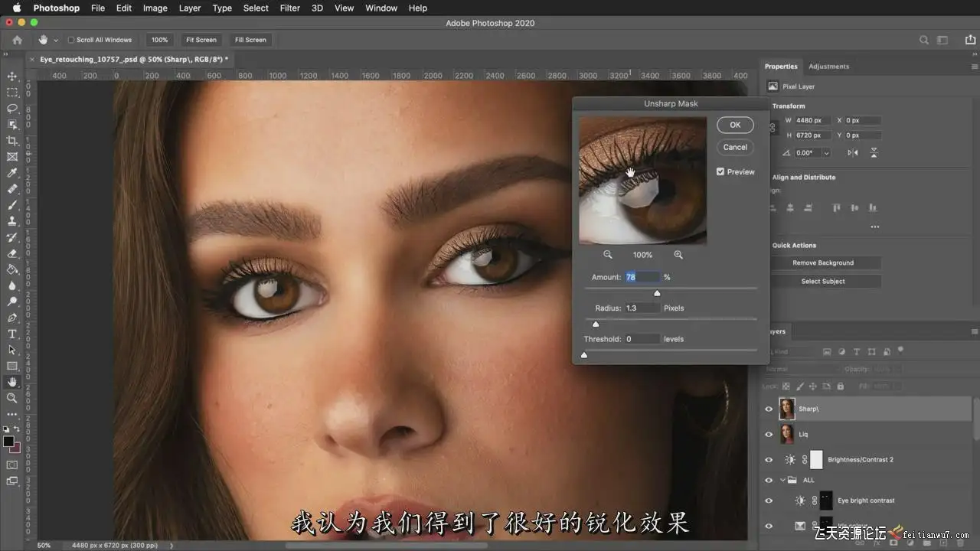The width and height of the screenshot is (980, 551).
Task: Collapse the ALL layer group
Action: [x=782, y=481]
